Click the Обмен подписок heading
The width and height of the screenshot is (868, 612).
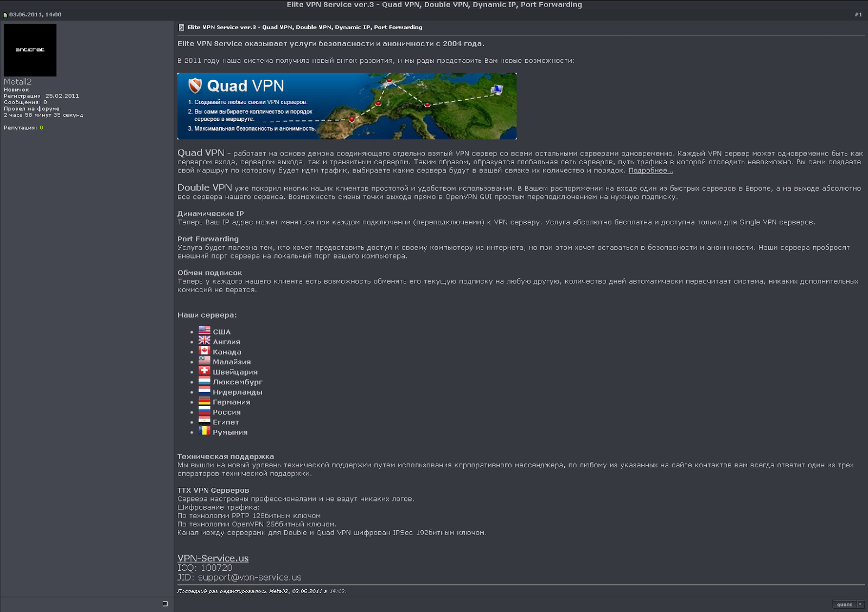(209, 273)
